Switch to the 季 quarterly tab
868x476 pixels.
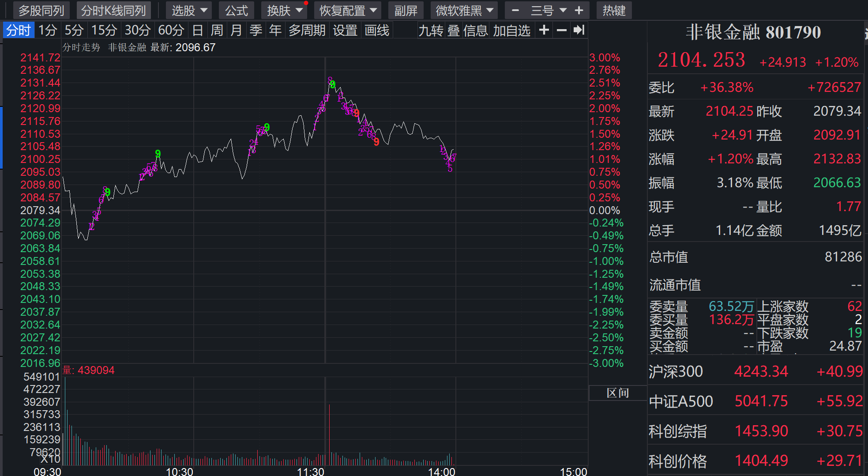256,30
